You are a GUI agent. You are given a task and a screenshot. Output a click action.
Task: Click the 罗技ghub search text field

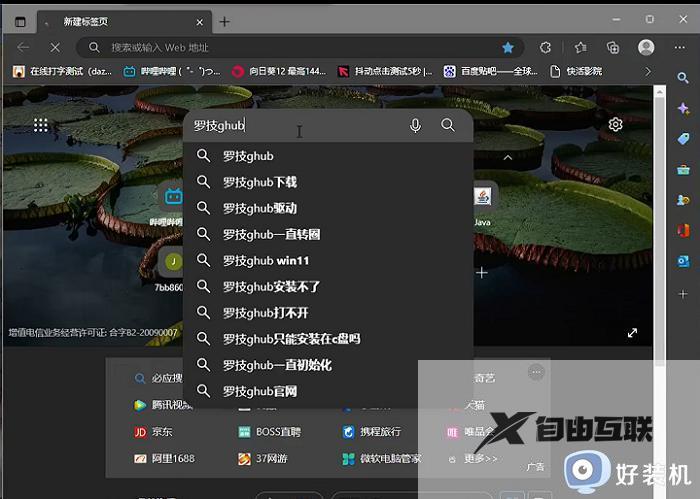tap(300, 125)
